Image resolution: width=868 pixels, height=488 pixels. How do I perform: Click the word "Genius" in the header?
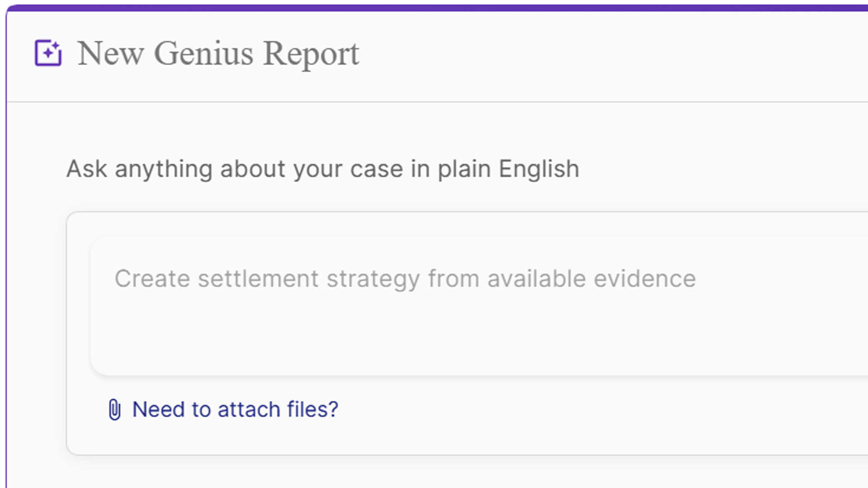click(203, 54)
